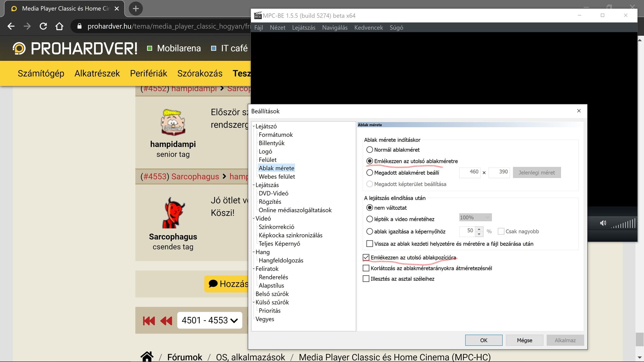Click the Mégse button
This screenshot has height=362, width=644.
pos(524,340)
